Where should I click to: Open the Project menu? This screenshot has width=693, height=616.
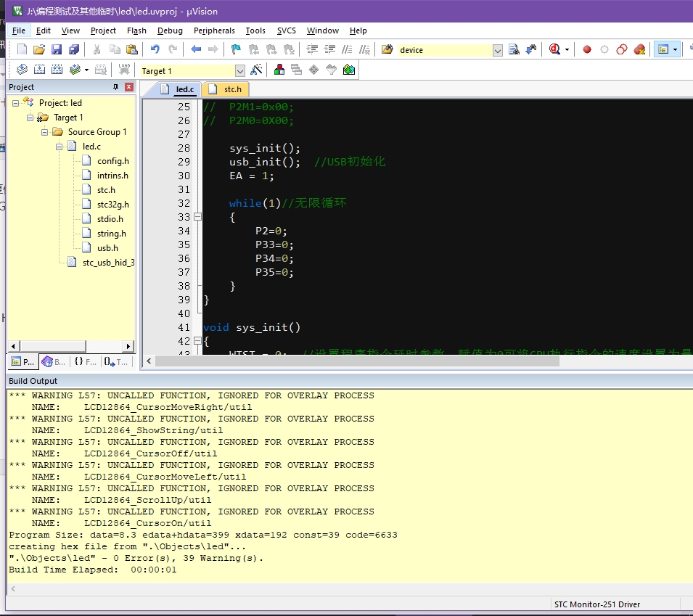pos(103,30)
